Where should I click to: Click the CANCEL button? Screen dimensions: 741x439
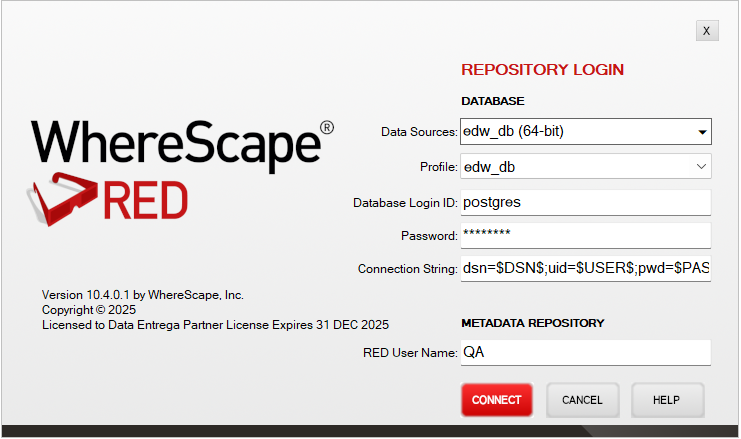(x=582, y=400)
